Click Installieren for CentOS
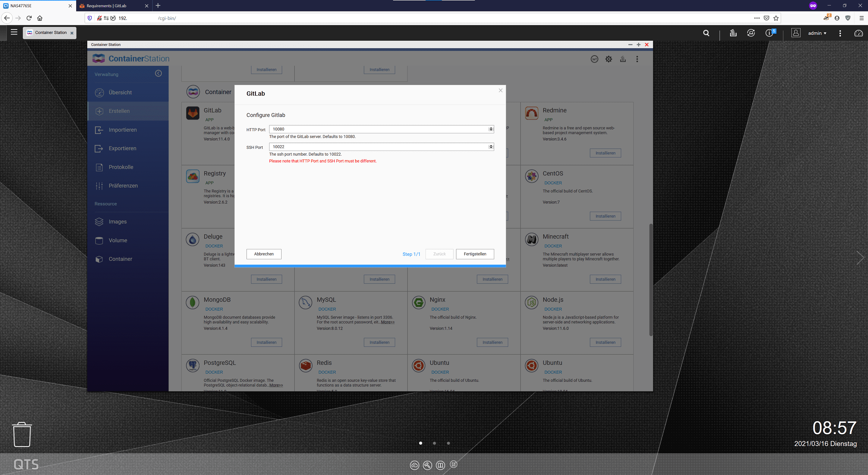The width and height of the screenshot is (868, 475). pos(605,216)
